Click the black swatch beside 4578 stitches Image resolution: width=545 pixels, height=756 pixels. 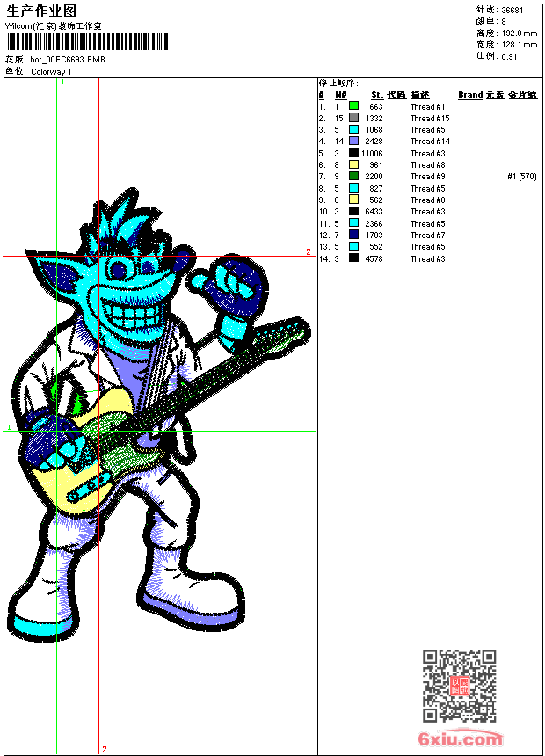pyautogui.click(x=353, y=258)
